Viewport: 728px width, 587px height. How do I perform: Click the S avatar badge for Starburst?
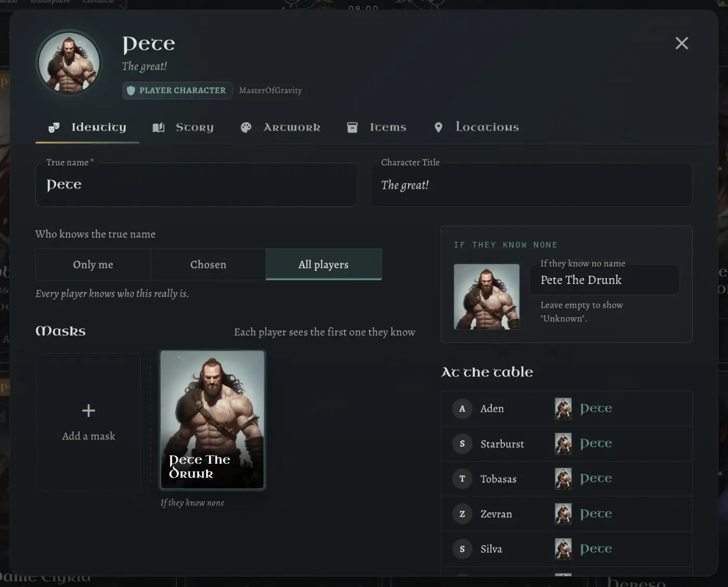point(462,444)
